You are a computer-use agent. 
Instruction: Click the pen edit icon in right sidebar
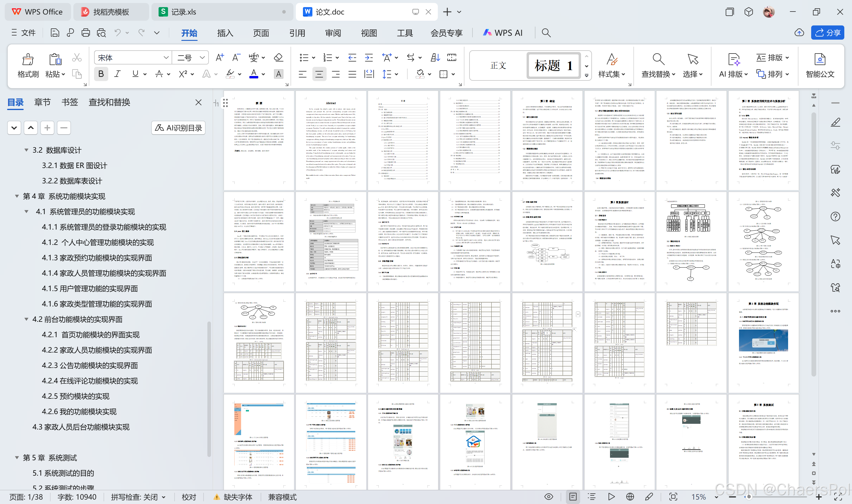click(x=835, y=122)
